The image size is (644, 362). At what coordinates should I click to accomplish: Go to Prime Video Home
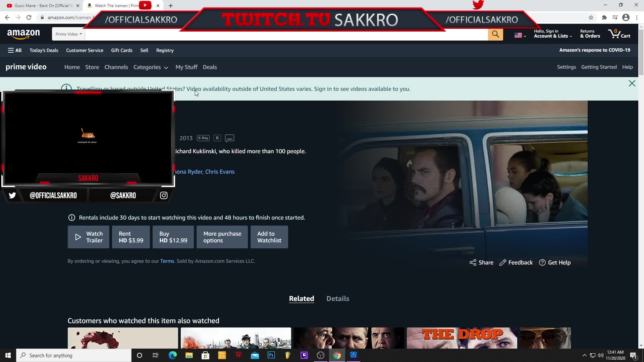tap(72, 67)
